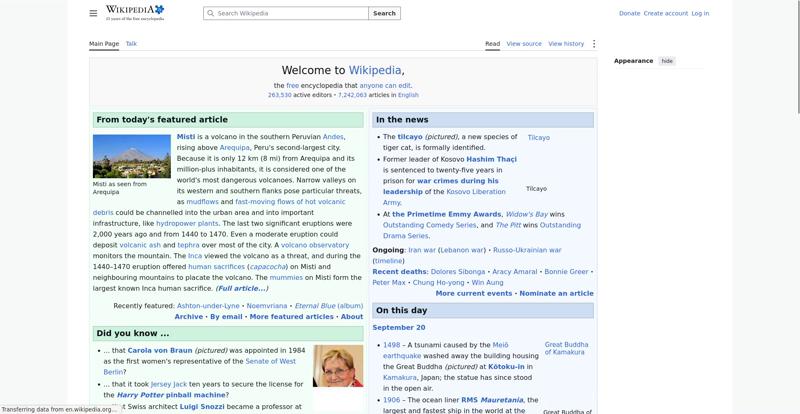This screenshot has width=800, height=414.
Task: Open the View source tab
Action: point(524,44)
